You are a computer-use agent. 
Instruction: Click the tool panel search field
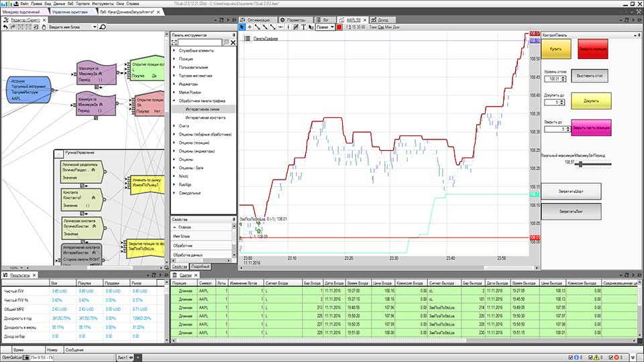coord(201,42)
